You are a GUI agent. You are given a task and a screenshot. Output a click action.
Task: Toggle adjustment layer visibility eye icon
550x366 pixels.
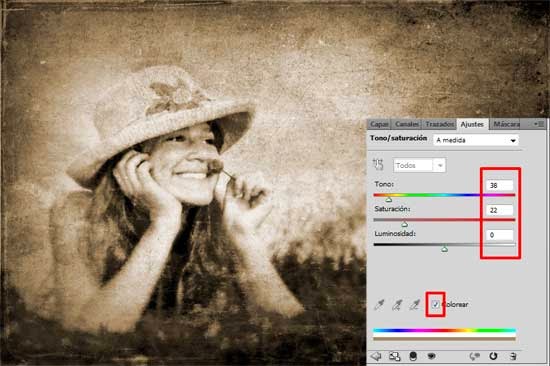[x=431, y=356]
